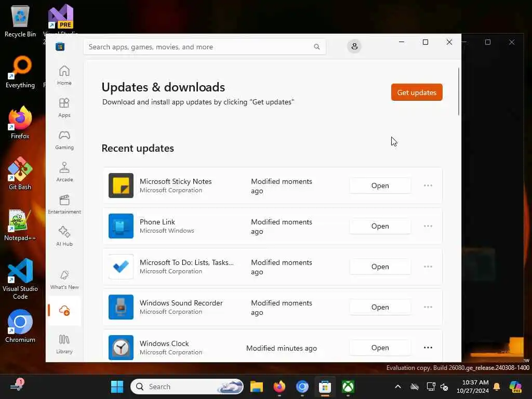Go to the Gaming section
The width and height of the screenshot is (532, 399).
pos(64,140)
